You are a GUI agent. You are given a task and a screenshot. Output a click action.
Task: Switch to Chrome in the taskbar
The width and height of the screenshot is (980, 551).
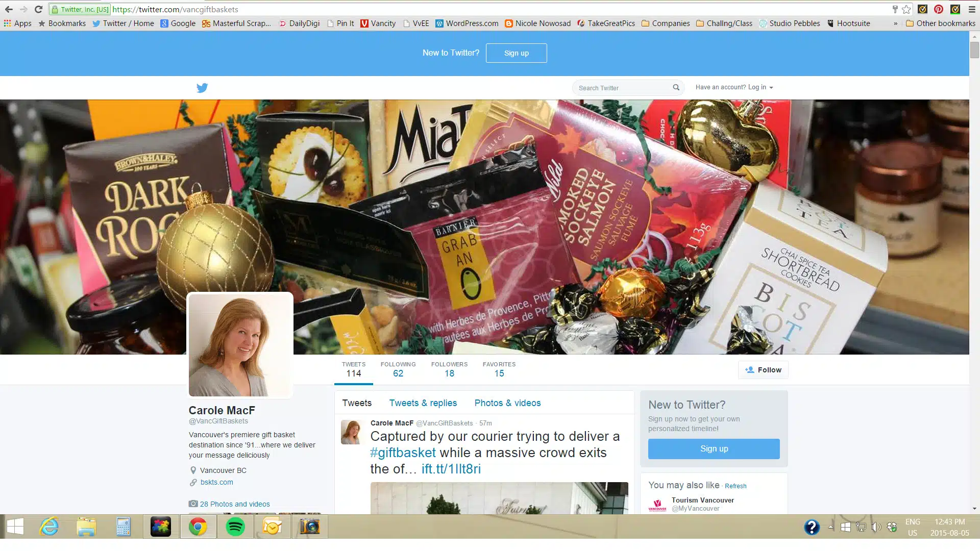coord(198,527)
